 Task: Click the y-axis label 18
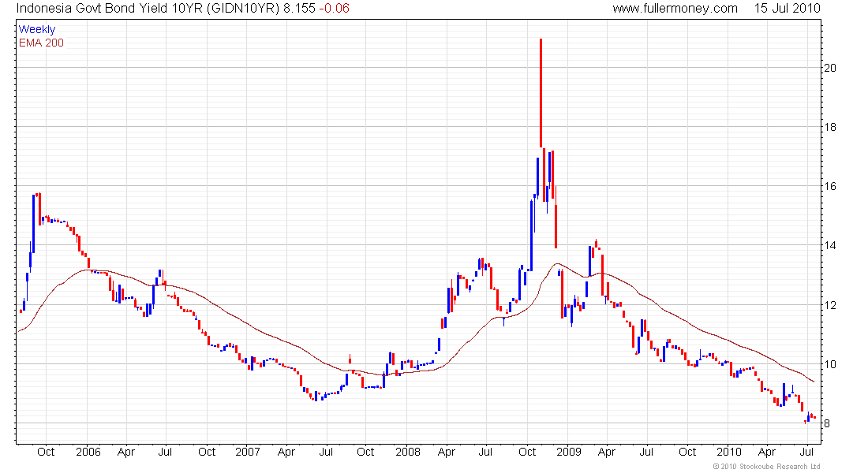point(830,127)
